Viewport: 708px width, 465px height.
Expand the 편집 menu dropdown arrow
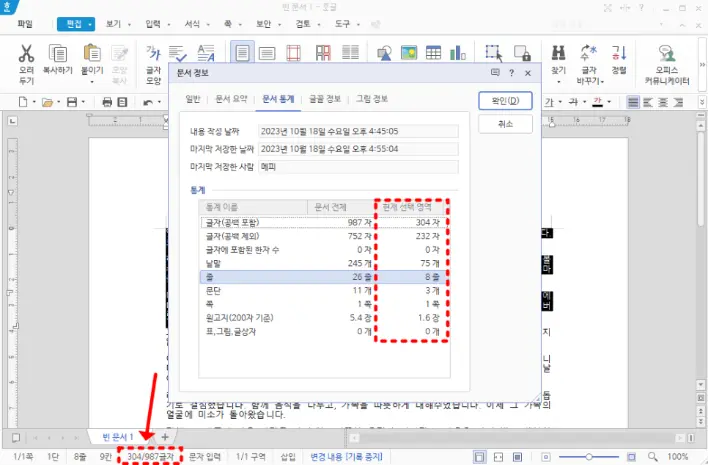pyautogui.click(x=91, y=22)
